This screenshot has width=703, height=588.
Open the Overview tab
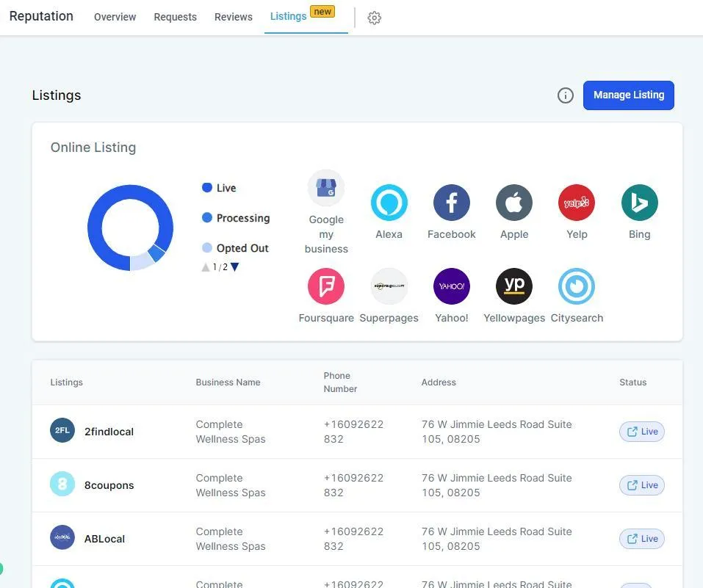[x=115, y=17]
